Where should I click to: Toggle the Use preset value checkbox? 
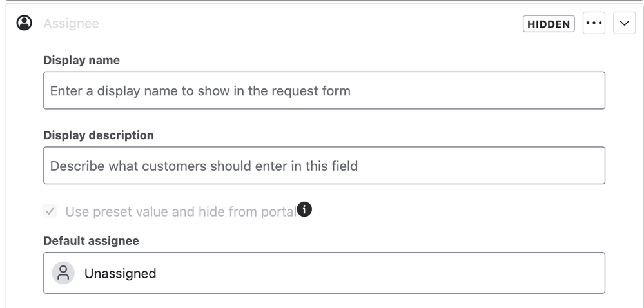(50, 211)
